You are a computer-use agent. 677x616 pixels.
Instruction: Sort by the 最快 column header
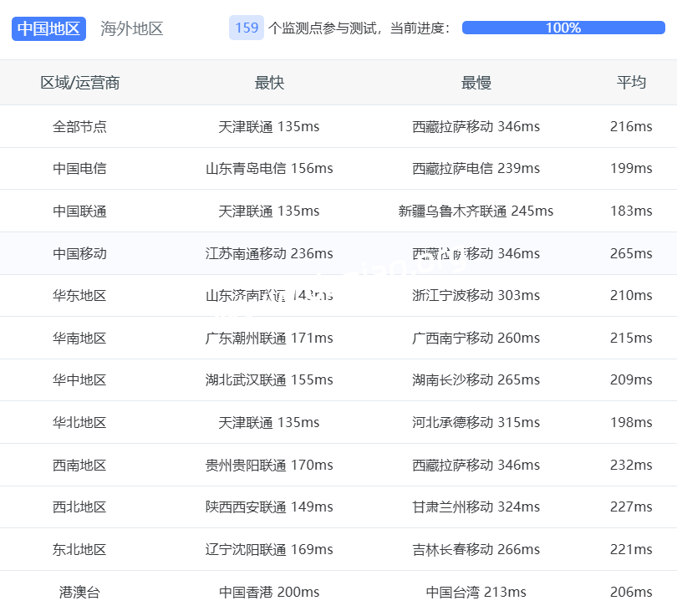(x=269, y=83)
